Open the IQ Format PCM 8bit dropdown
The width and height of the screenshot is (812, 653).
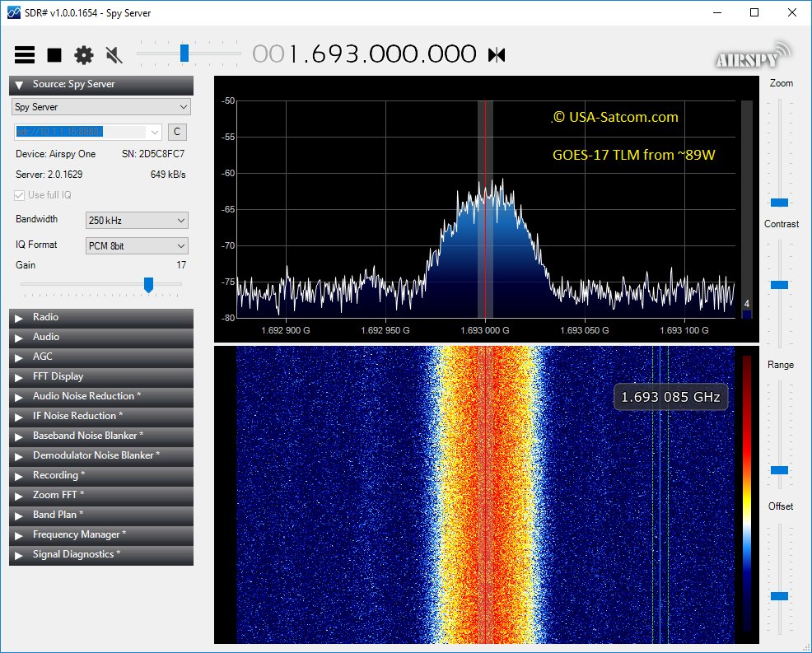tap(137, 245)
